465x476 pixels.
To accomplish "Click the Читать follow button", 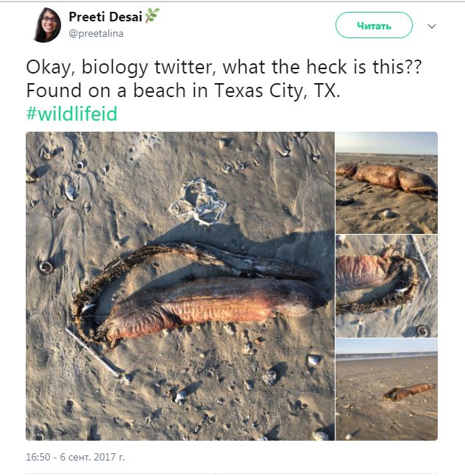I will [374, 26].
